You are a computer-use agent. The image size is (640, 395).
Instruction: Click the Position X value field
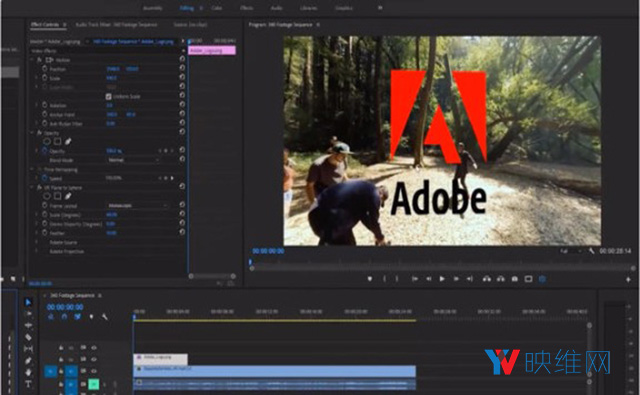pos(113,69)
